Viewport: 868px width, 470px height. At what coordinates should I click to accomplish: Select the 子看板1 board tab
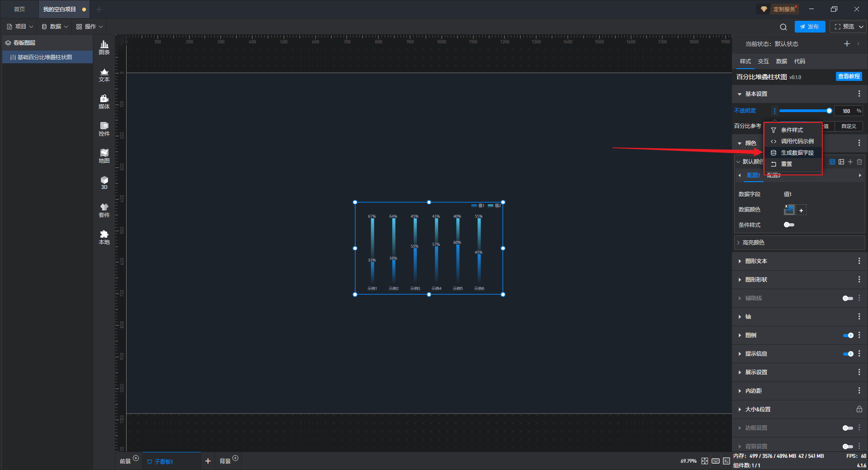coord(171,461)
